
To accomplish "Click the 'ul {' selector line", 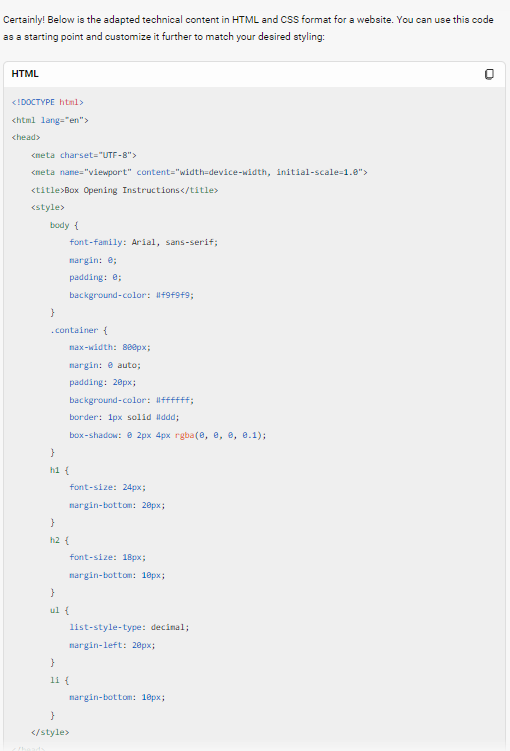I will 59,610.
